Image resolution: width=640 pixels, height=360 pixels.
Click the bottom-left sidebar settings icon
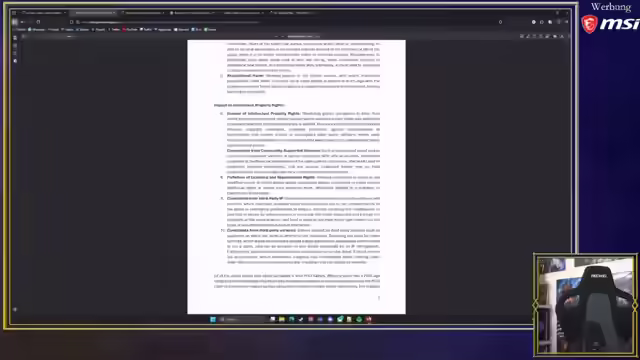(15, 309)
